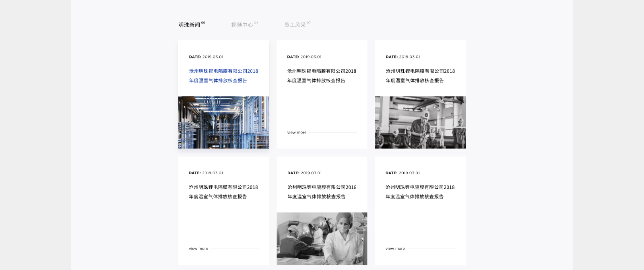Image resolution: width=644 pixels, height=270 pixels.
Task: Open the industrial pipes photo thumbnail
Action: (x=223, y=122)
